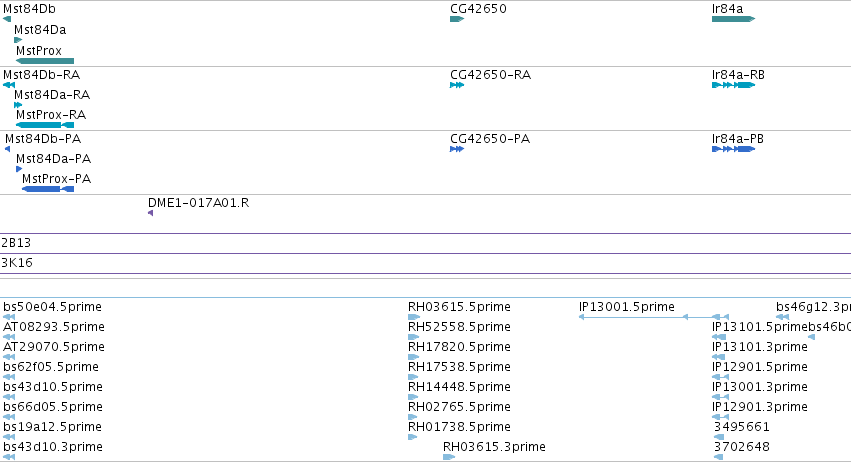851x462 pixels.
Task: Click the CG42650-PA label text
Action: [490, 139]
